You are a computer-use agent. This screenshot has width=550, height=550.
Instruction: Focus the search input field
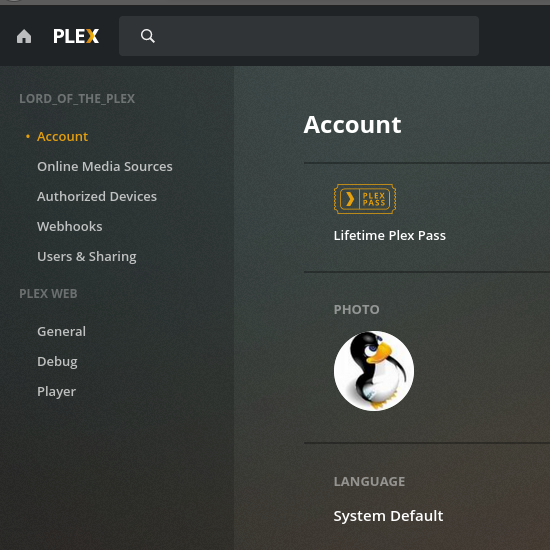[x=299, y=36]
